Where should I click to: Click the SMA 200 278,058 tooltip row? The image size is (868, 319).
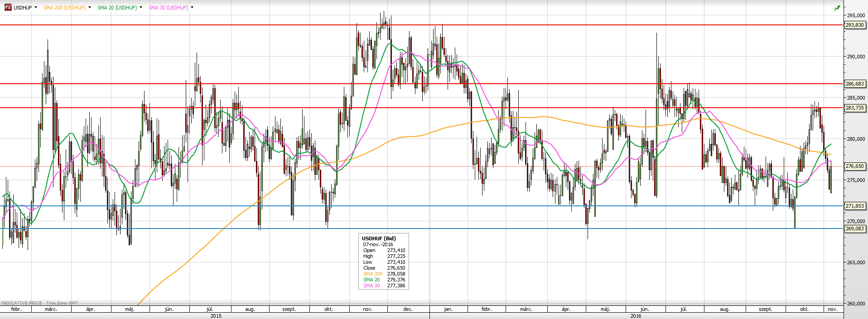[384, 274]
